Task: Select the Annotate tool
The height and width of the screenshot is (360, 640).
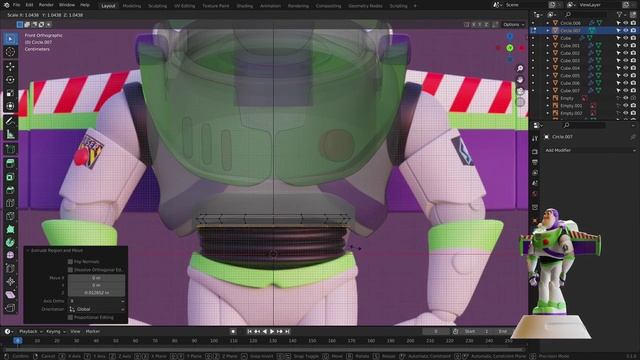Action: coord(10,121)
